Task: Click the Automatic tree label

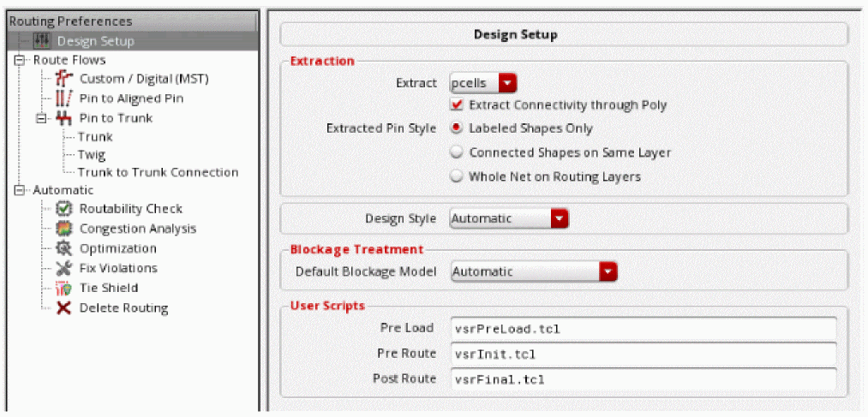Action: (x=63, y=190)
